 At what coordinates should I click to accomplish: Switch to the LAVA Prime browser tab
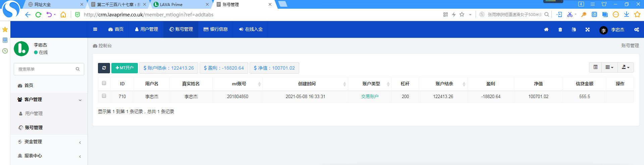tap(180, 4)
